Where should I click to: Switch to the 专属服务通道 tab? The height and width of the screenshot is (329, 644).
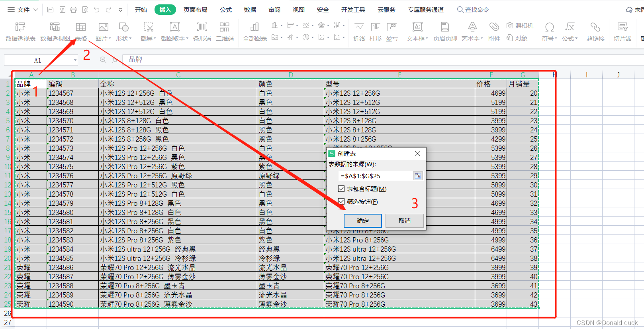click(x=426, y=10)
